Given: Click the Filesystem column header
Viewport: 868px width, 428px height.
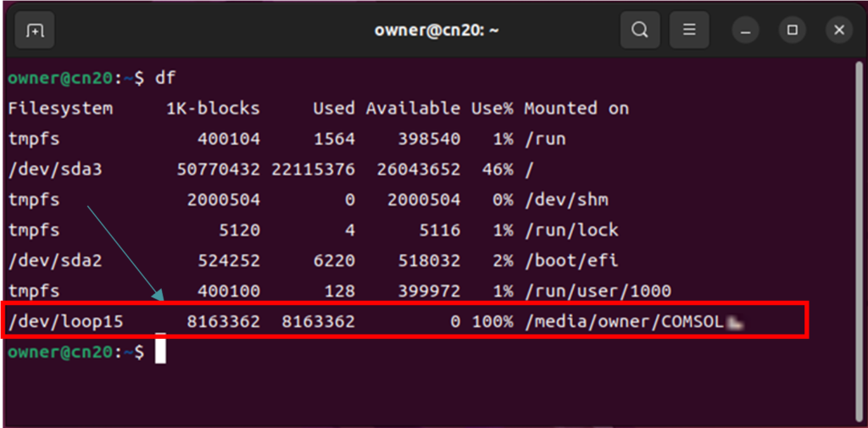Looking at the screenshot, I should [60, 108].
